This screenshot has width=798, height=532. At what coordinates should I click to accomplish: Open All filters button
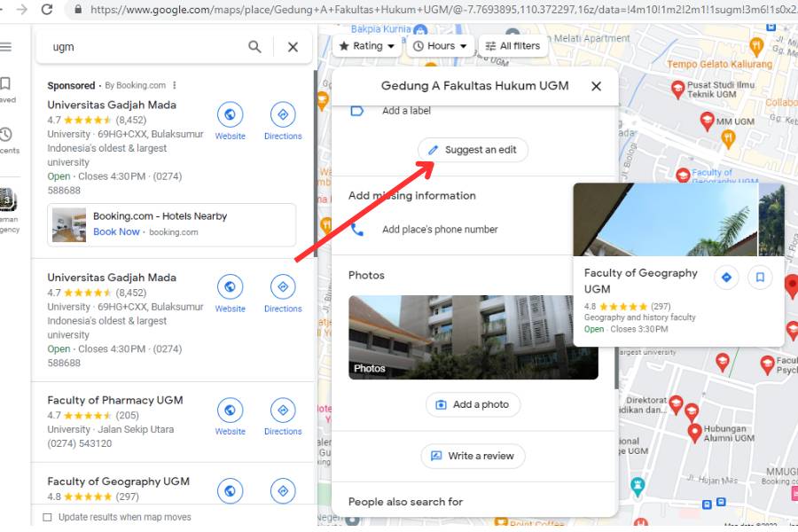[513, 46]
